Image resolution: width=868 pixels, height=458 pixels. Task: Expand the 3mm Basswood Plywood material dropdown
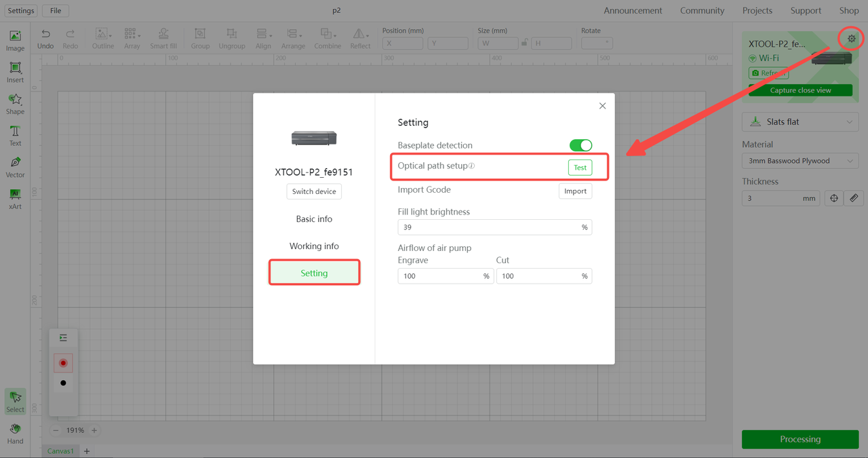(800, 161)
